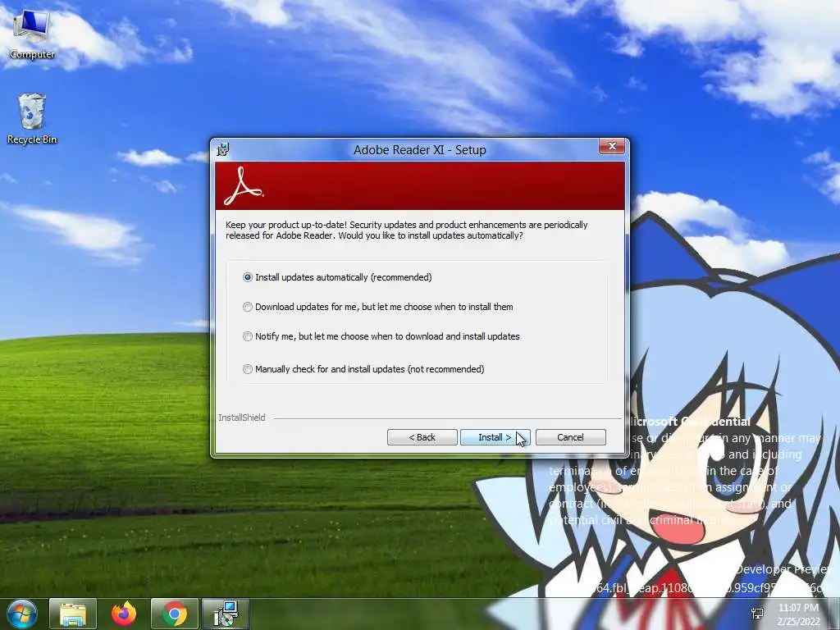The height and width of the screenshot is (630, 840).
Task: Select Notify me before downloading updates
Action: [381, 336]
